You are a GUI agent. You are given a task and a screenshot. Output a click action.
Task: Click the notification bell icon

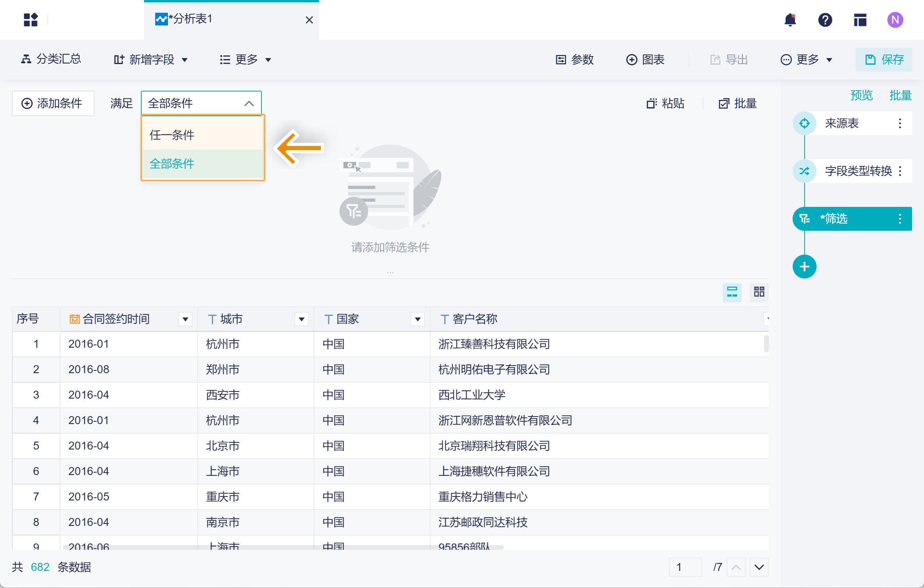point(790,19)
